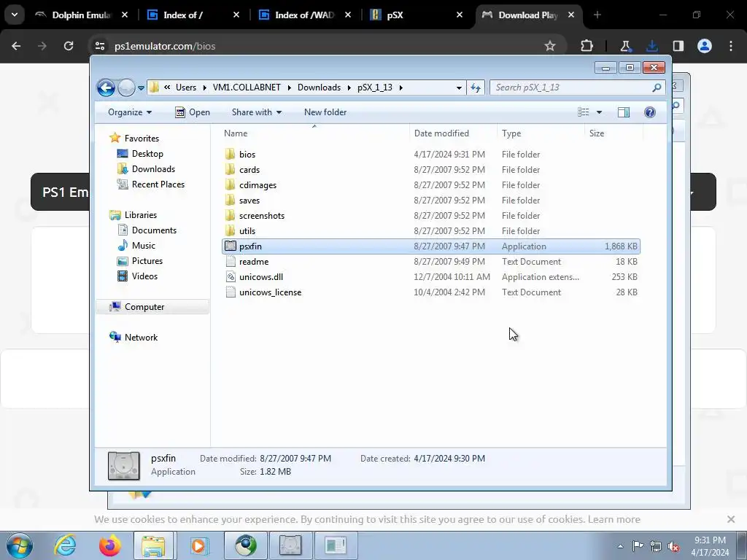The image size is (747, 560).
Task: Change view using the view icon
Action: click(x=583, y=112)
